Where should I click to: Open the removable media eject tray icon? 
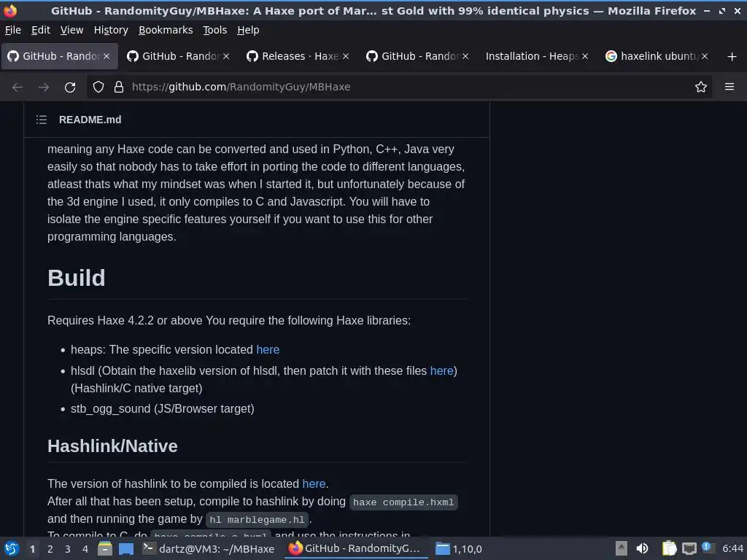point(622,548)
